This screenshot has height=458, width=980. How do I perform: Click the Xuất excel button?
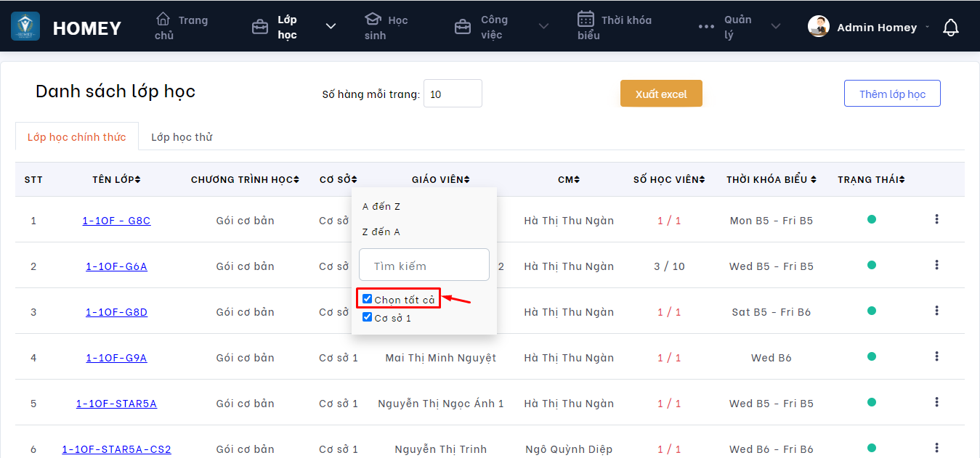(661, 94)
